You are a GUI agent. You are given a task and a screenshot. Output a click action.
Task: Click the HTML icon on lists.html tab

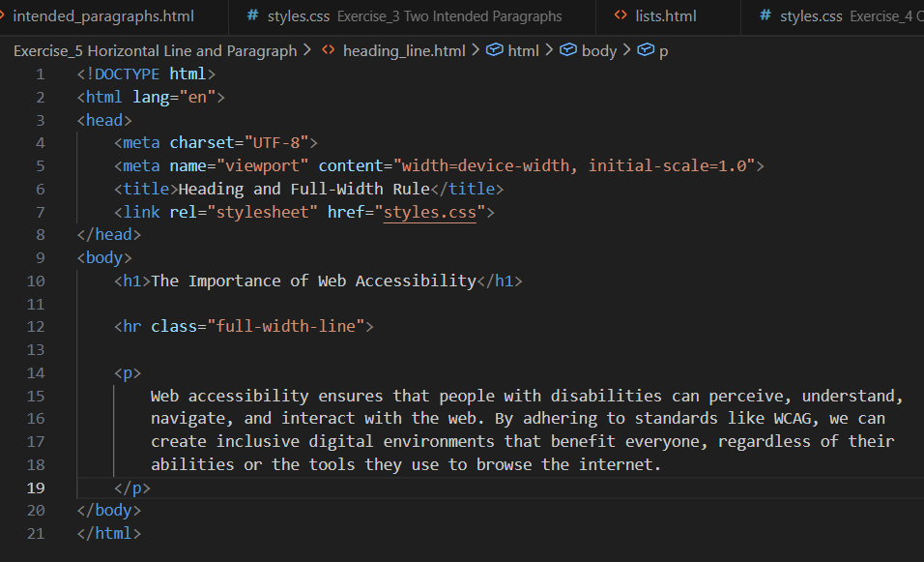621,16
